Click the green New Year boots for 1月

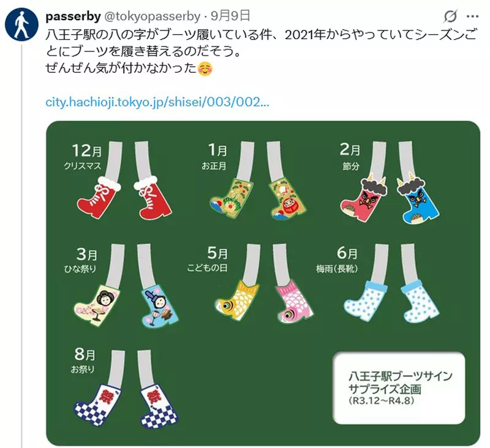pyautogui.click(x=258, y=198)
